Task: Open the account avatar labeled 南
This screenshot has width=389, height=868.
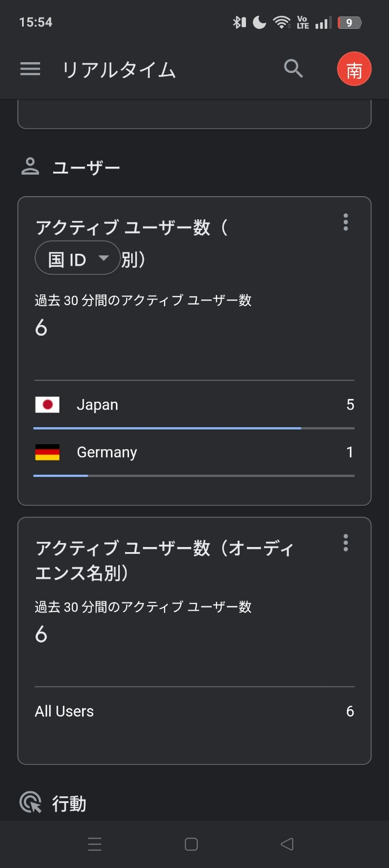Action: (354, 69)
